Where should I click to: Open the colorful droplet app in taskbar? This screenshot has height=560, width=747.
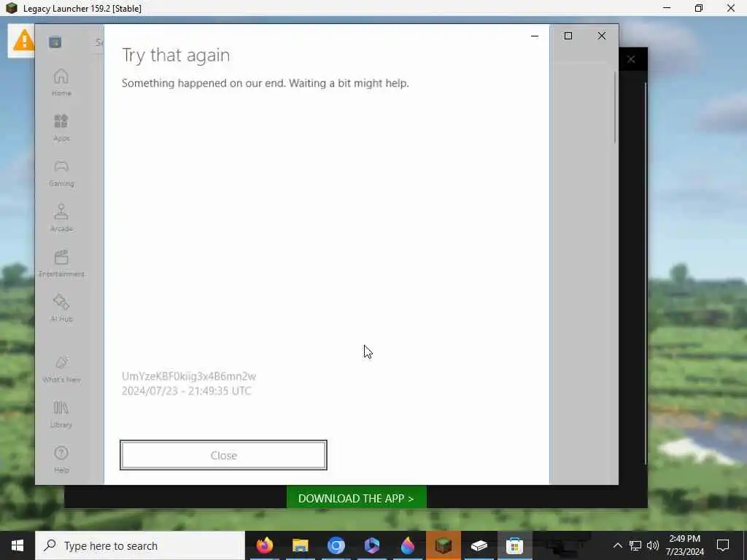pyautogui.click(x=407, y=545)
